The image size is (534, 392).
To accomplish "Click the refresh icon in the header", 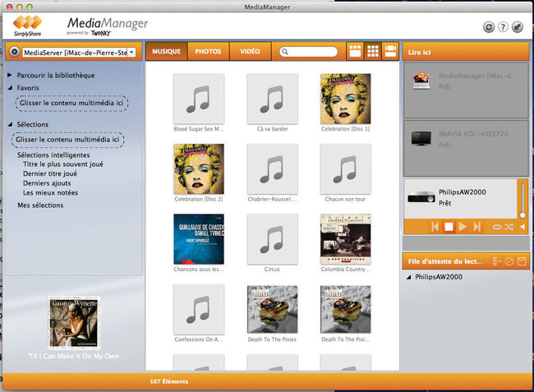I will (489, 27).
